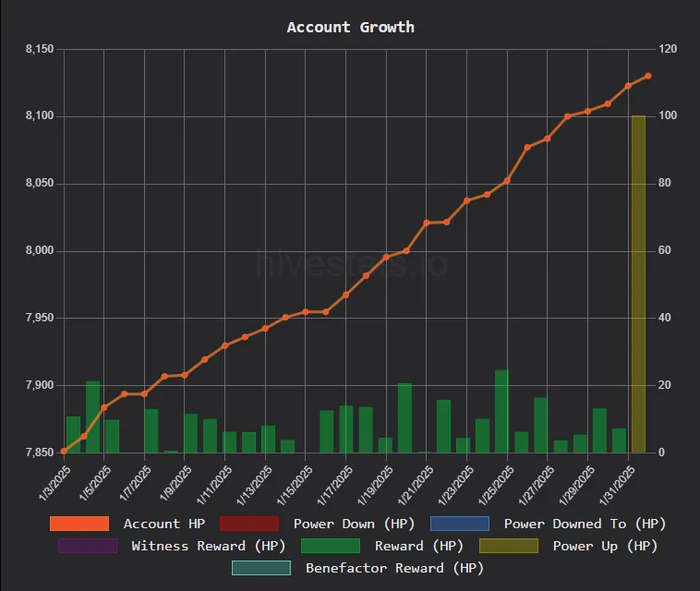This screenshot has width=700, height=591.
Task: Click the left axis value '8,150'
Action: point(40,49)
